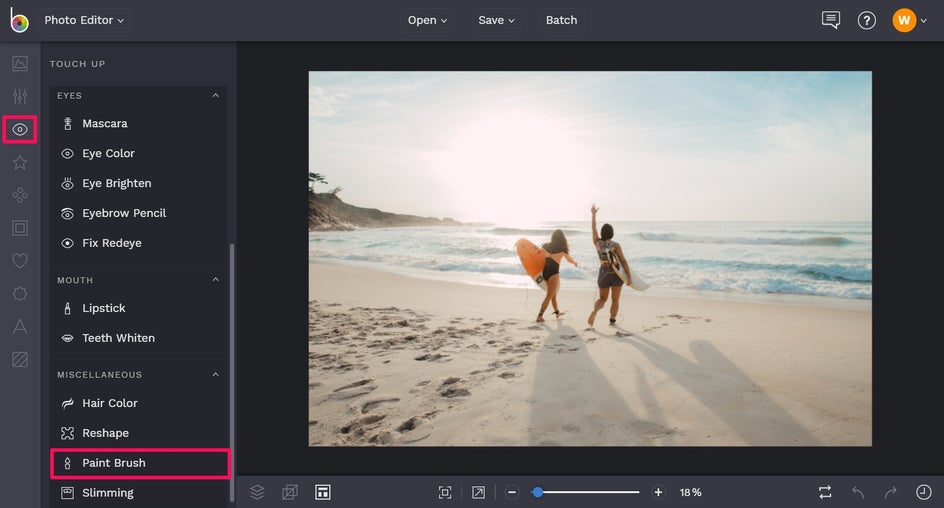This screenshot has width=944, height=508.
Task: Open the Image Manager sidebar icon
Action: (19, 64)
